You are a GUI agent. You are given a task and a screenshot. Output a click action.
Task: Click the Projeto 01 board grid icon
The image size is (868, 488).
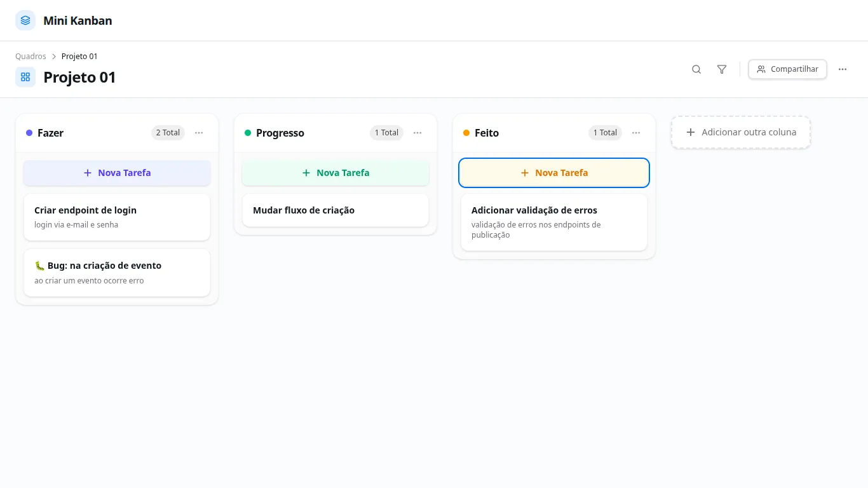point(25,77)
